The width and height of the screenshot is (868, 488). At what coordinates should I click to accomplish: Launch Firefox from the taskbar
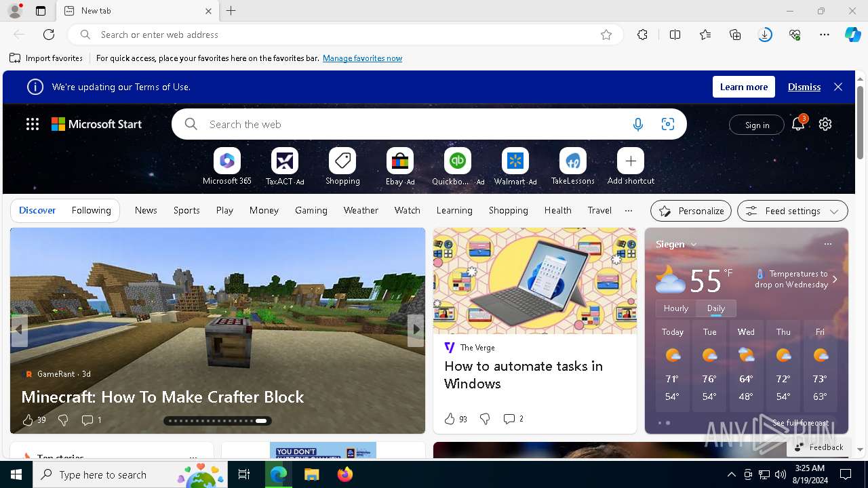(345, 474)
